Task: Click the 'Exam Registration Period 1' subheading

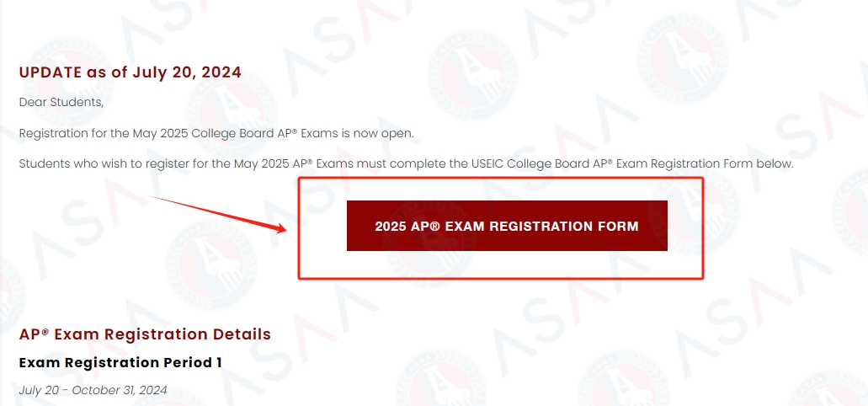Action: click(120, 363)
